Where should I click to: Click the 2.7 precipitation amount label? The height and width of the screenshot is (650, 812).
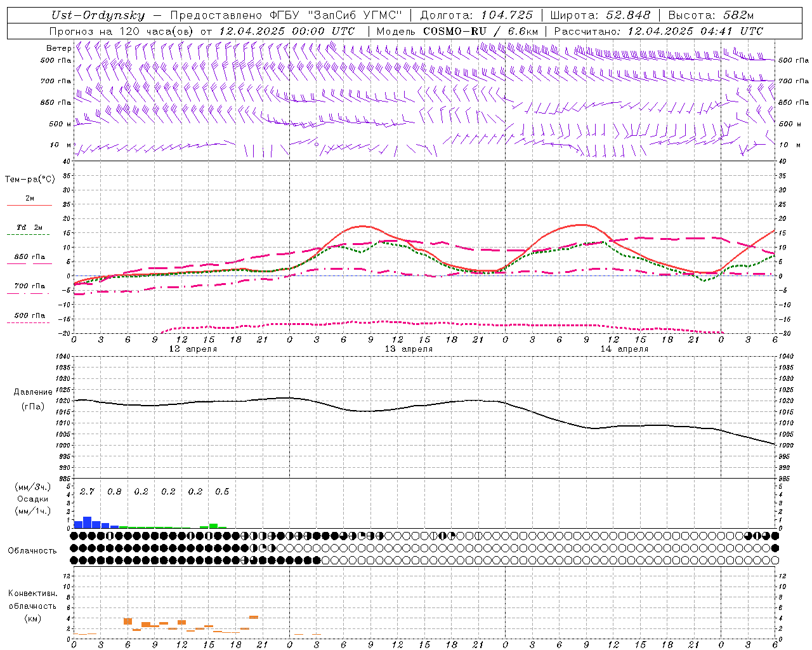point(87,492)
